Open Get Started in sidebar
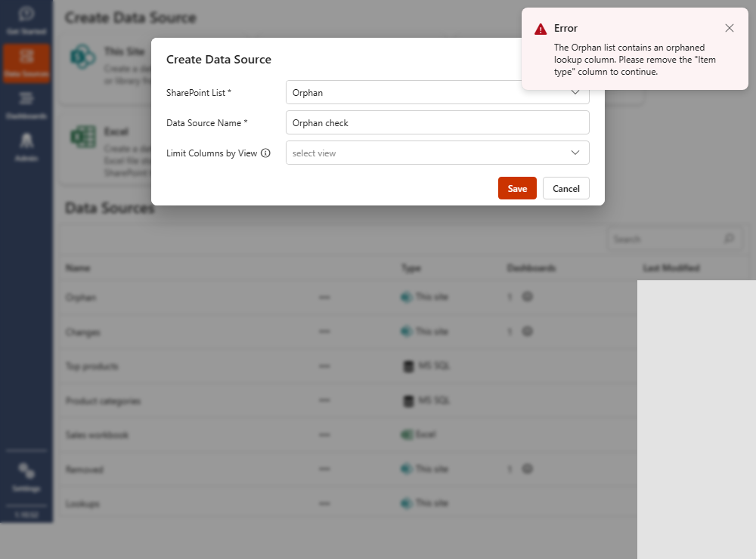 pyautogui.click(x=26, y=20)
